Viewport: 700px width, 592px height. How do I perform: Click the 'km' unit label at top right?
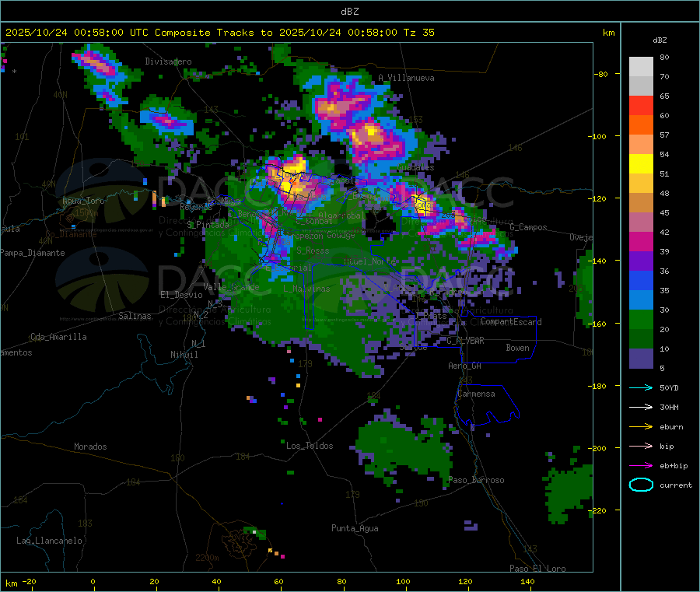click(x=608, y=33)
